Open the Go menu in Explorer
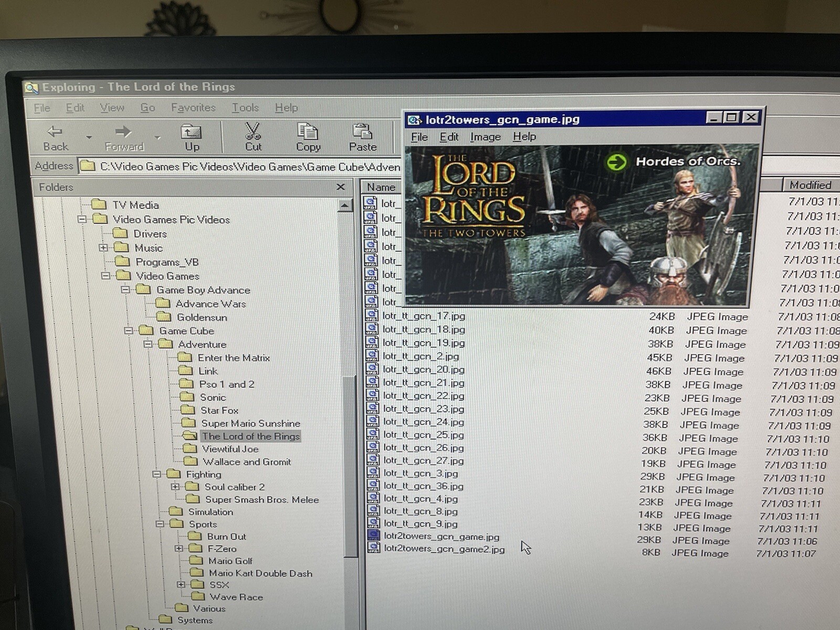 pos(148,108)
